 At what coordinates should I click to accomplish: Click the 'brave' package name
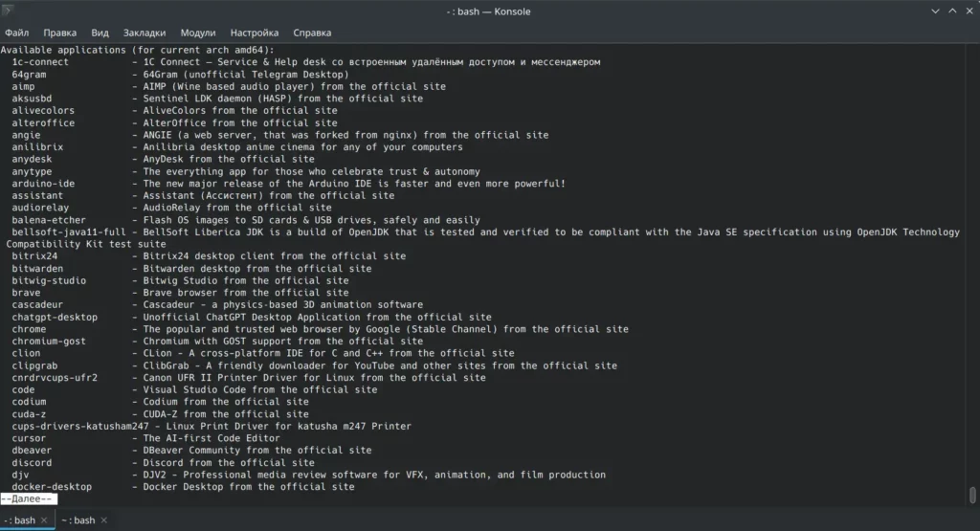[26, 293]
